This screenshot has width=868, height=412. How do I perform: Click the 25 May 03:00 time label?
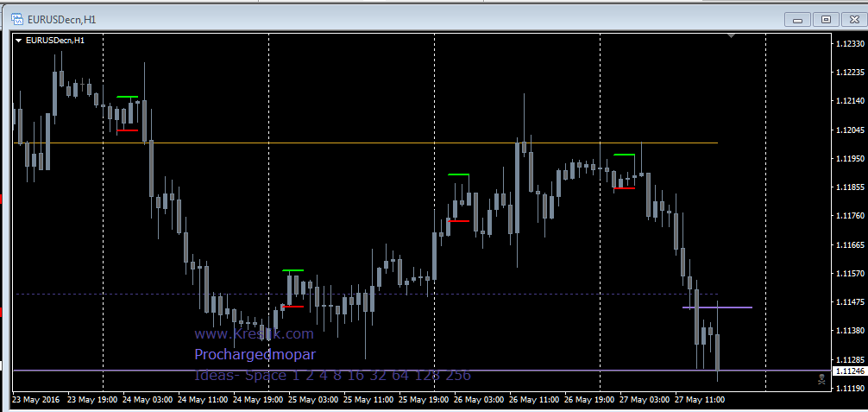pyautogui.click(x=313, y=399)
